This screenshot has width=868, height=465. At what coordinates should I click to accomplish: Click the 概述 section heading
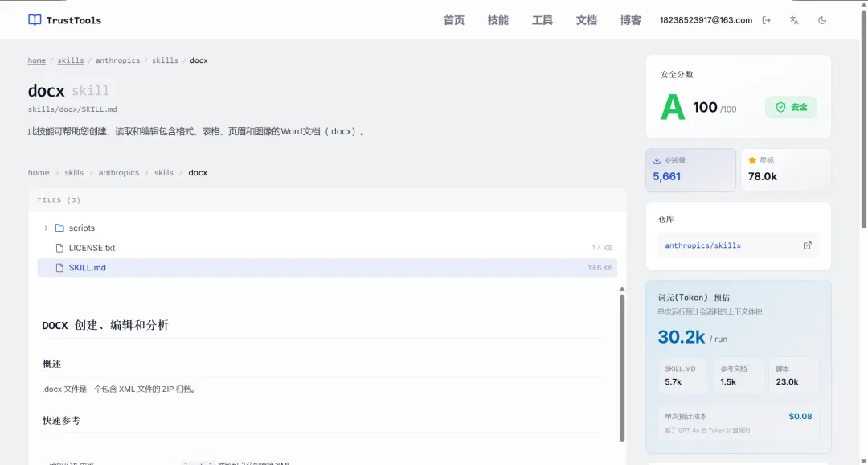(x=51, y=364)
